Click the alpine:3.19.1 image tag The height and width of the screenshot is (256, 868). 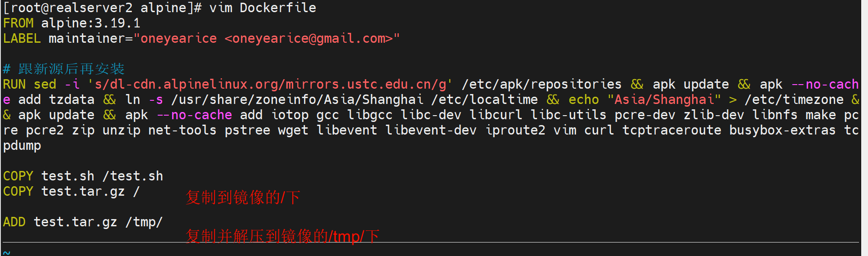click(x=91, y=23)
